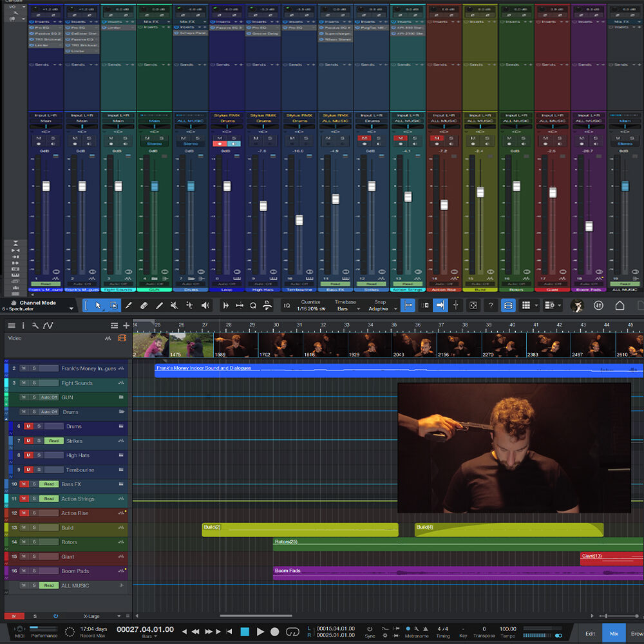Select the Rotors(25) audio clip
Image resolution: width=644 pixels, height=644 pixels.
tap(458, 545)
